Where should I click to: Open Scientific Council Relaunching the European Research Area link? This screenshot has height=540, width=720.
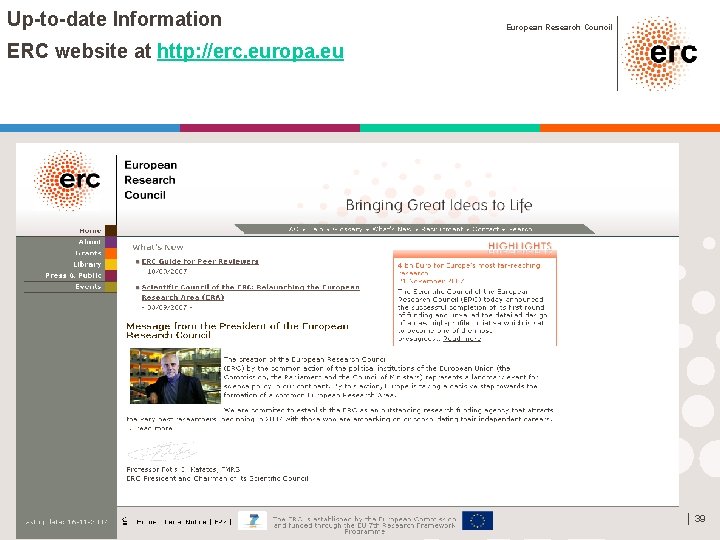pos(250,292)
